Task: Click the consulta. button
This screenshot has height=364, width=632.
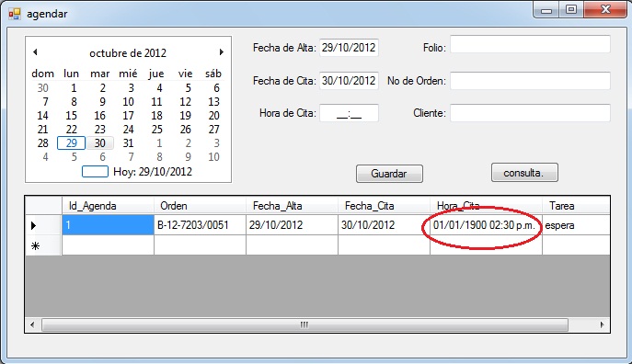Action: tap(524, 173)
